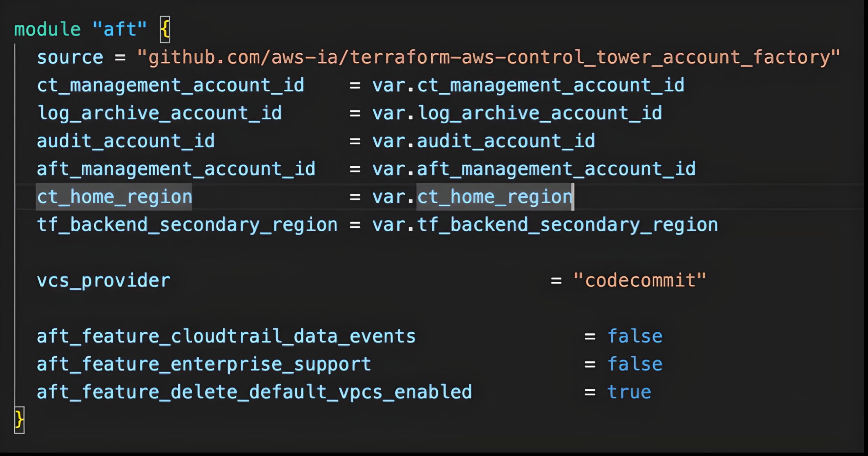Click var.tf_backend_secondary_region value

point(545,225)
